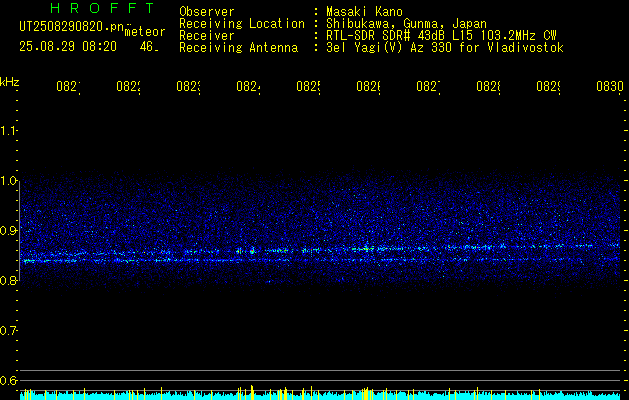
Task: Click the 3el Yagi antenna description
Action: point(445,48)
